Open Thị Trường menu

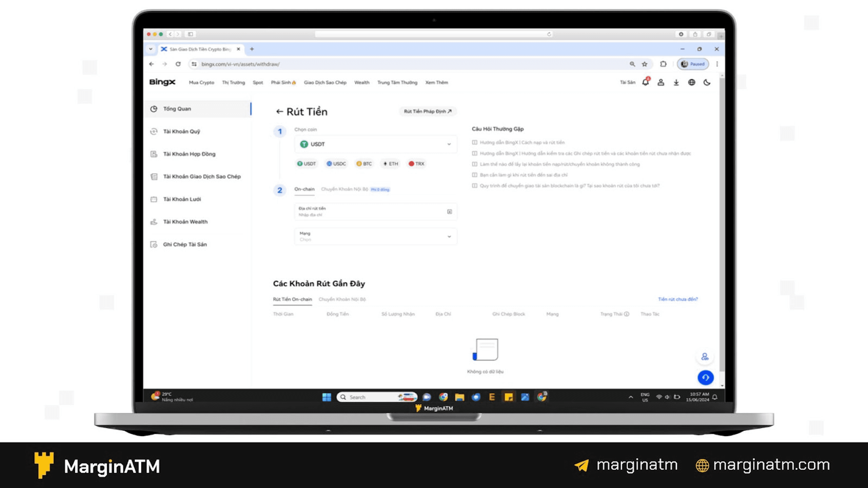233,82
